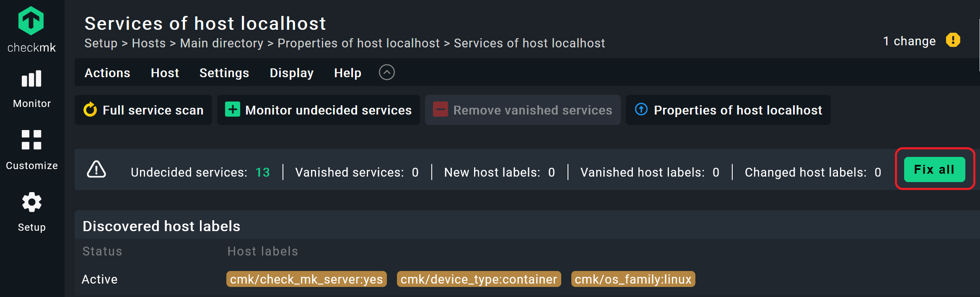
Task: Open the Display menu
Action: [291, 73]
